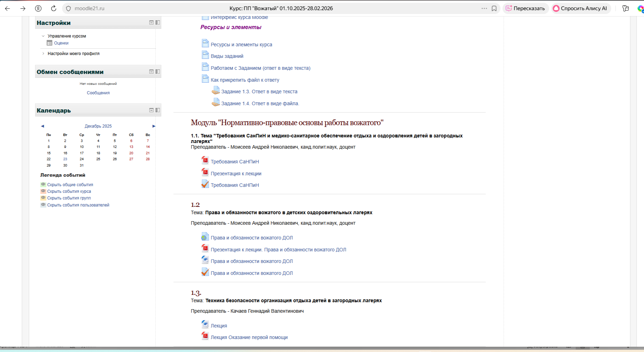Click the Word icon next to Лекция
Screen dimensions: 644x352
[205, 325]
